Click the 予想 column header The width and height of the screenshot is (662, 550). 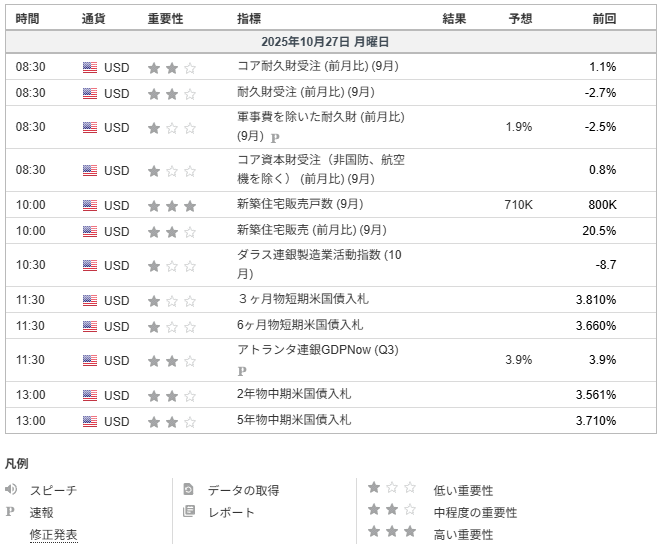520,18
